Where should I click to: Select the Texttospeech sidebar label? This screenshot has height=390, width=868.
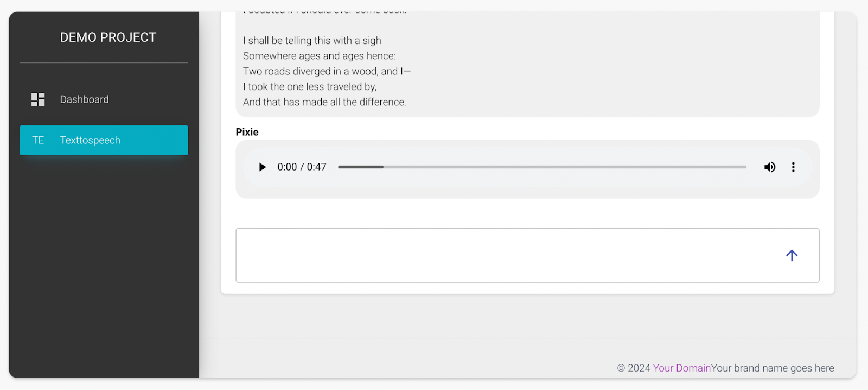(90, 140)
